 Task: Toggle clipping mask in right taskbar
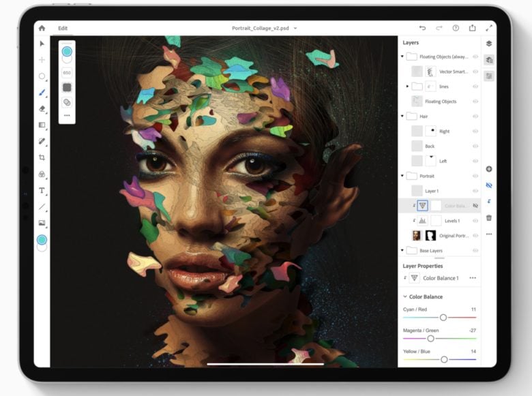coord(489,201)
